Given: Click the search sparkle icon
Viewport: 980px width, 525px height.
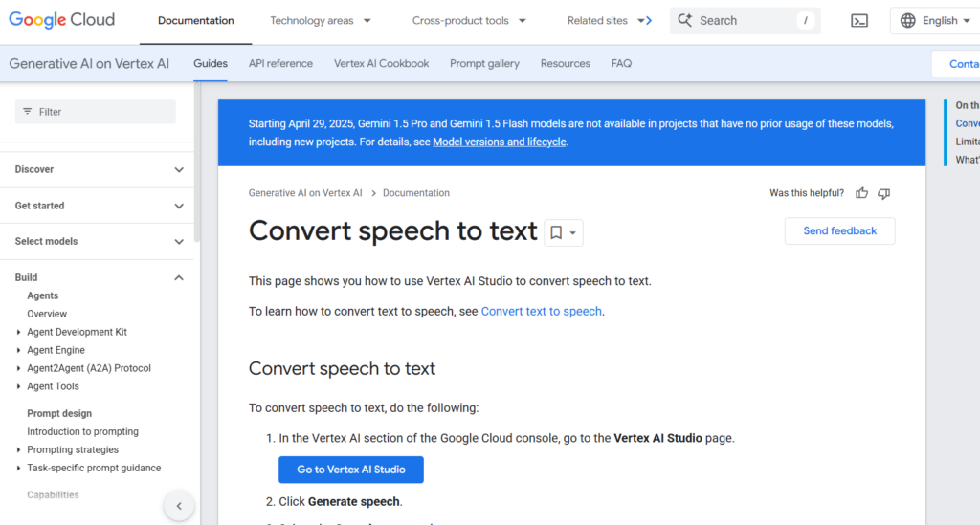Looking at the screenshot, I should (x=685, y=21).
